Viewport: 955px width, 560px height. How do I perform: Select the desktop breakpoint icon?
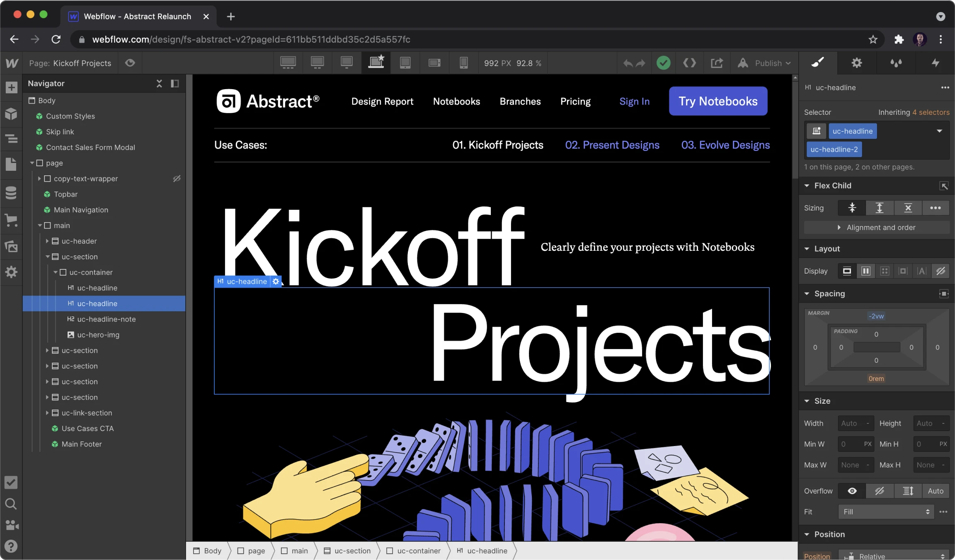[x=376, y=62]
